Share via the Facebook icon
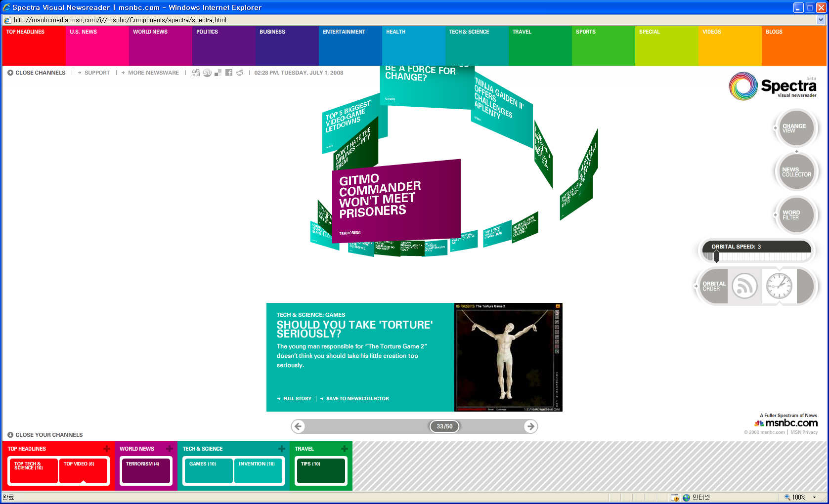 (x=229, y=73)
